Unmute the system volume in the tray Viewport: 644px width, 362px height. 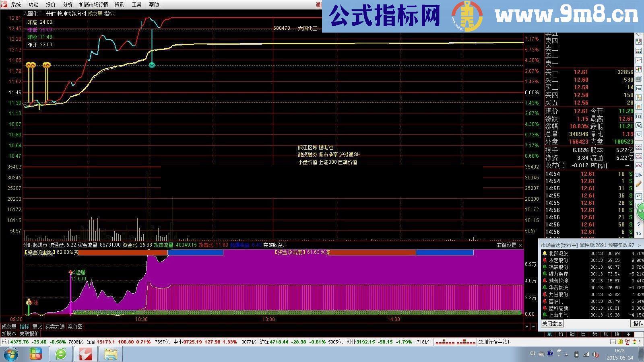(x=596, y=354)
